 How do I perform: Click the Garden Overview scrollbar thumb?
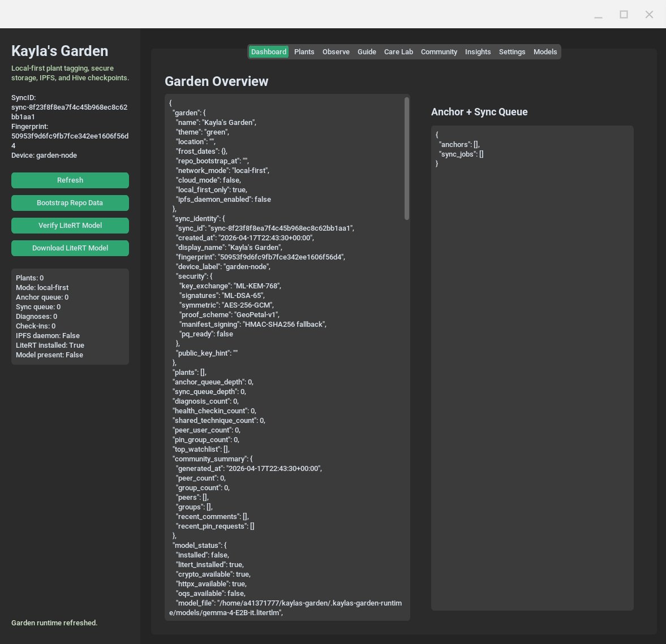click(406, 158)
